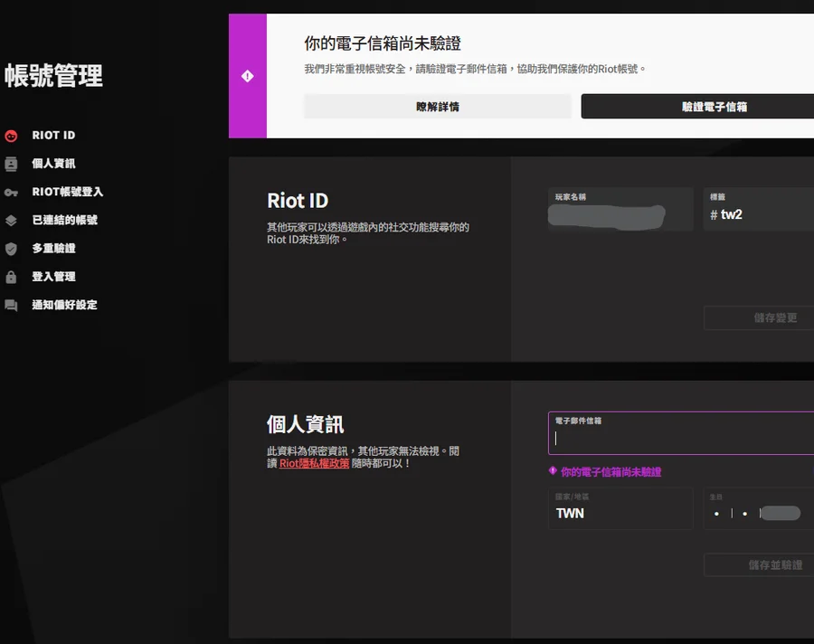Click the chat bubble icon beside 通知偏好設定
This screenshot has height=644, width=814.
[x=11, y=306]
